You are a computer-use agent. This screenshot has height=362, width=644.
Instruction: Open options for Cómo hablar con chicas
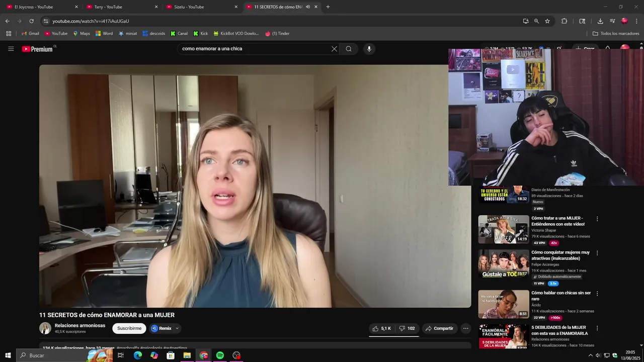tap(597, 293)
